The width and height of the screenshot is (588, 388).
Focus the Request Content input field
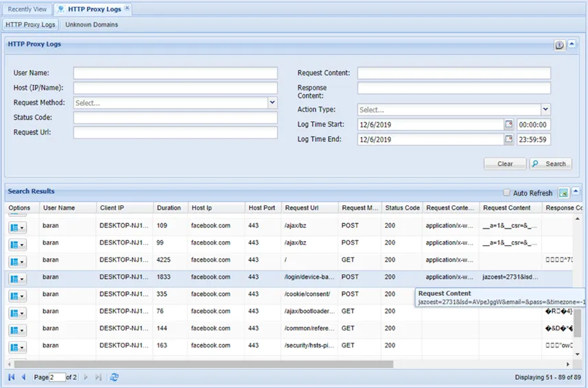click(454, 73)
